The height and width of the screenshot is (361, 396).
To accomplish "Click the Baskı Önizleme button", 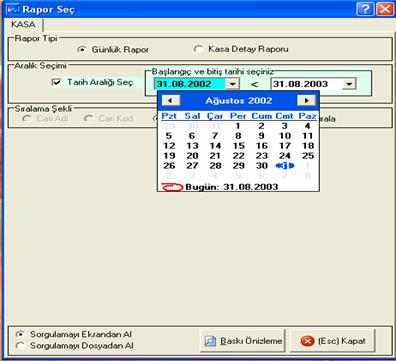I will coord(243,341).
